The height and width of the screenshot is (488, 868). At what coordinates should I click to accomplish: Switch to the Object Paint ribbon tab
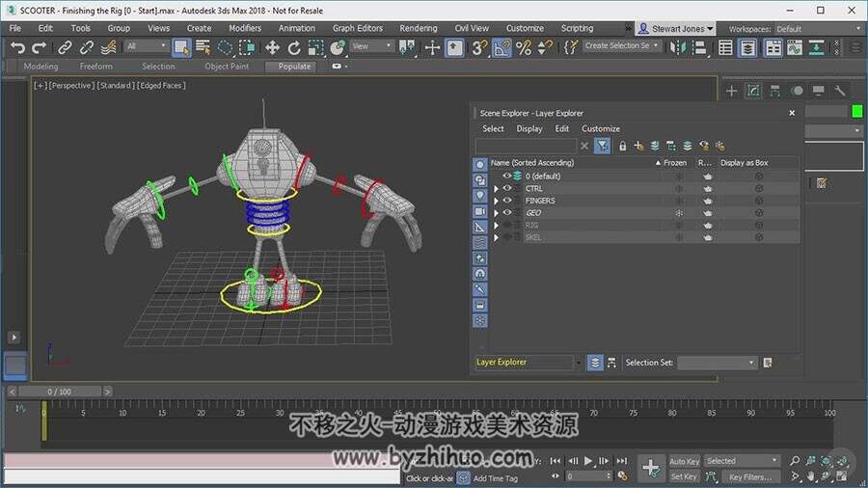point(227,67)
